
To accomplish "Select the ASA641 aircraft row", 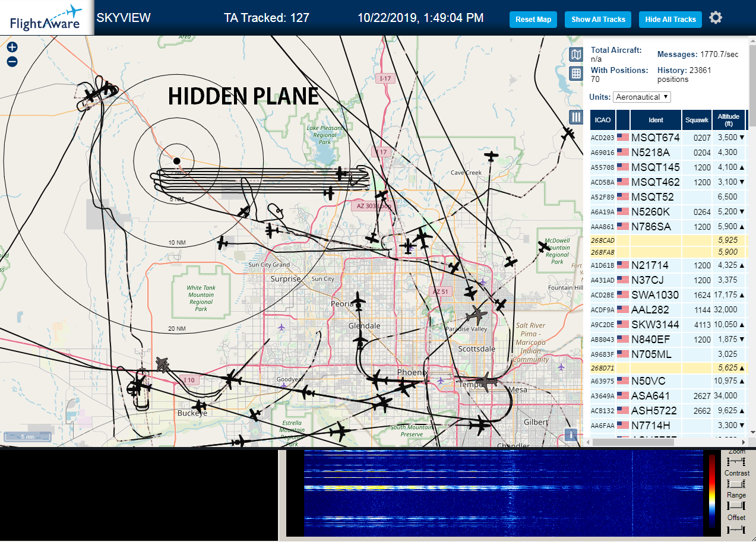I will point(668,395).
